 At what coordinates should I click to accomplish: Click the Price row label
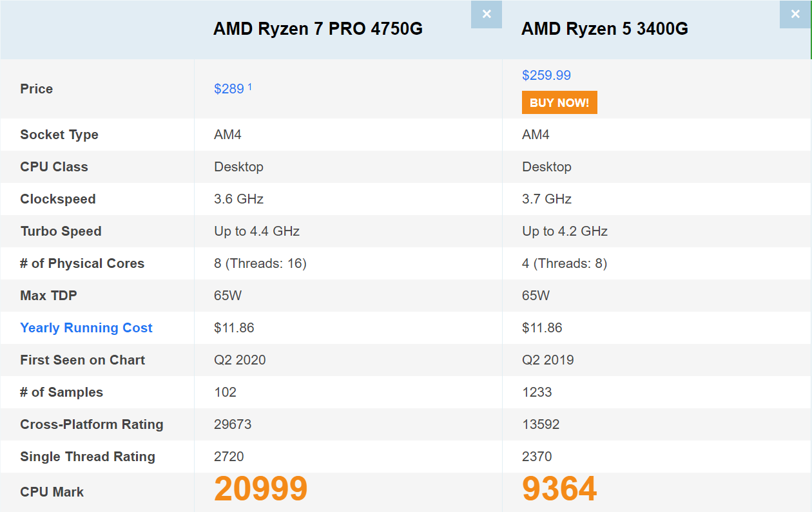pyautogui.click(x=37, y=89)
